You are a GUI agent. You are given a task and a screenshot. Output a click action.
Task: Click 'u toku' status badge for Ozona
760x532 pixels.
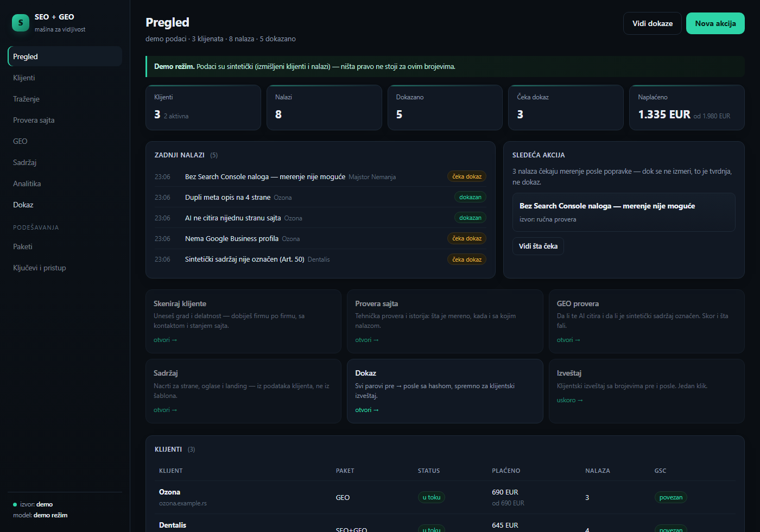click(x=432, y=497)
